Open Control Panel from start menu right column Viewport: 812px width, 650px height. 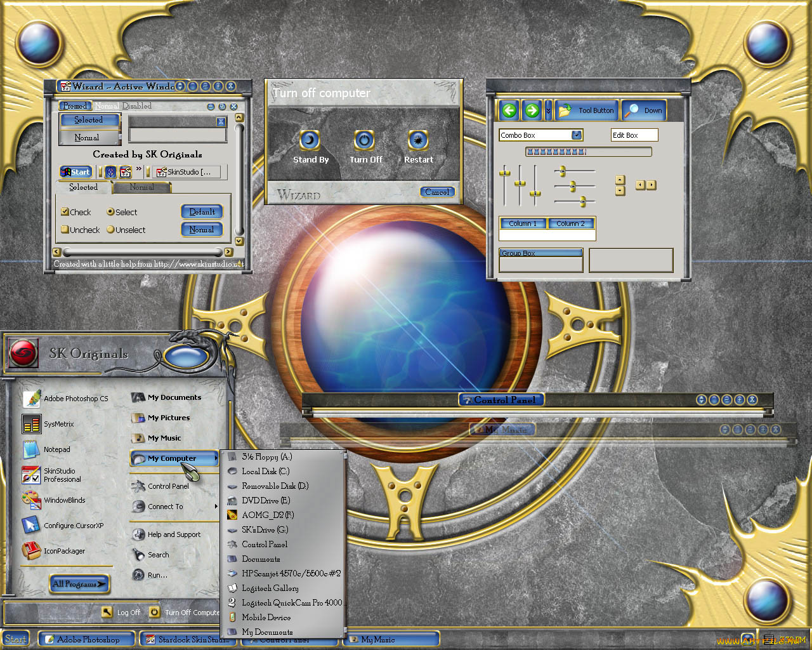click(x=160, y=486)
